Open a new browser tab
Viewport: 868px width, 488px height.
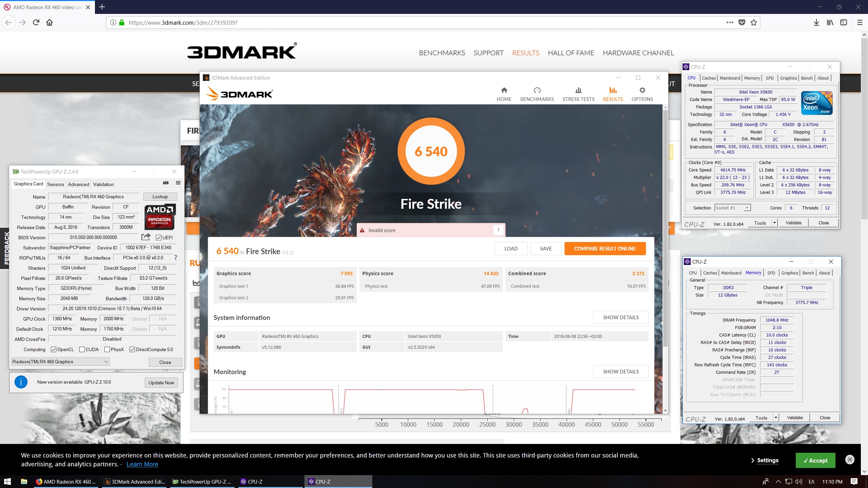pyautogui.click(x=102, y=7)
